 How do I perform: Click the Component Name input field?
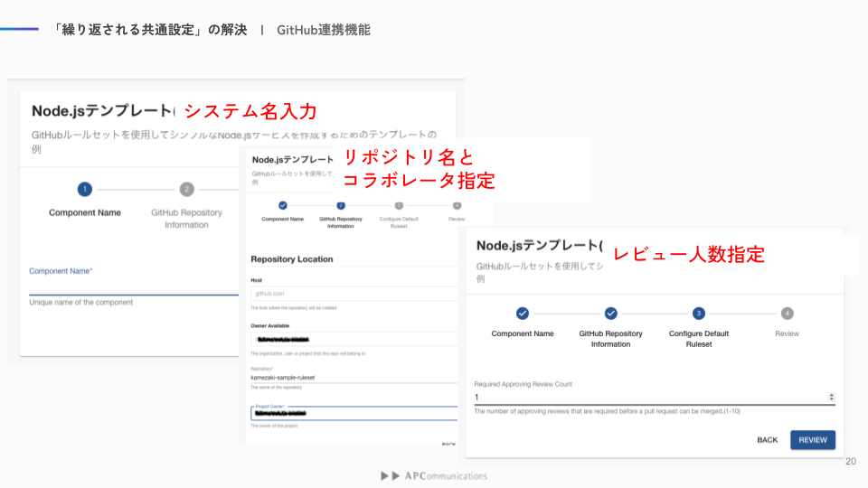[134, 287]
